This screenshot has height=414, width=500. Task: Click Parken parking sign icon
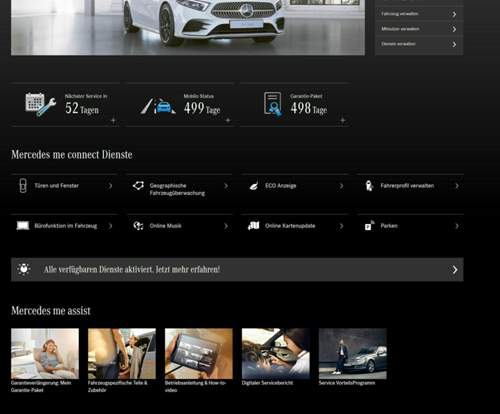pyautogui.click(x=369, y=226)
